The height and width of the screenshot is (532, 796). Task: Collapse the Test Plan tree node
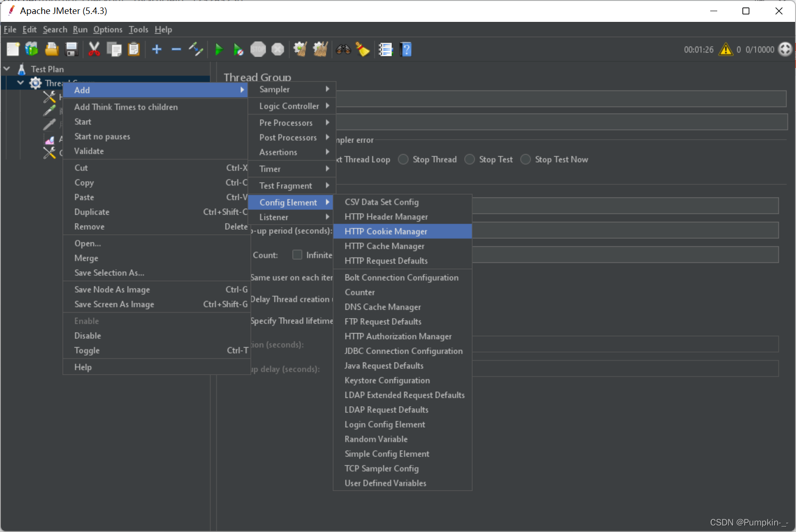(7, 69)
